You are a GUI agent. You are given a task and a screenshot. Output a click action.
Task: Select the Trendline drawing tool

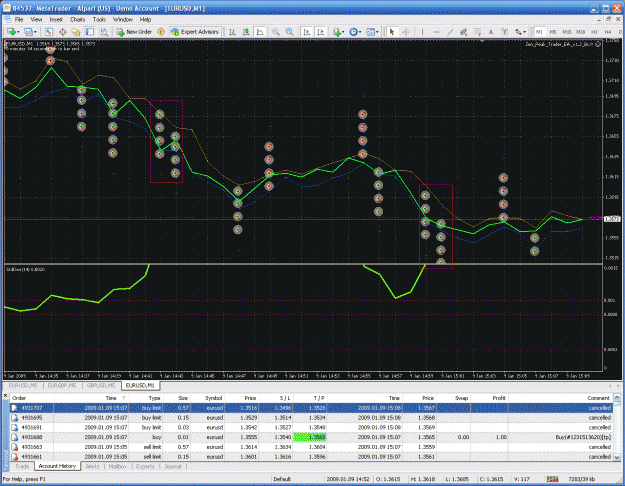coord(450,32)
